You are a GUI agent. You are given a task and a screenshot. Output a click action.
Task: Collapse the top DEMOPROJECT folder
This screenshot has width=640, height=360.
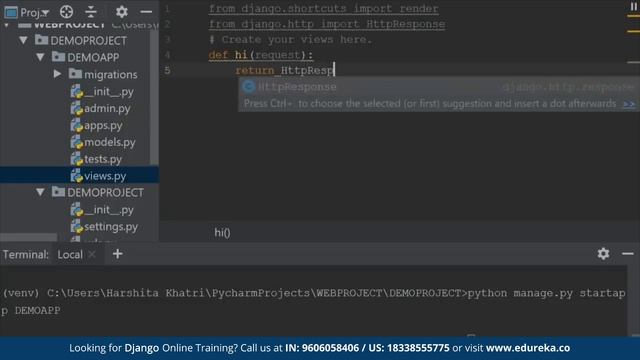[x=23, y=40]
